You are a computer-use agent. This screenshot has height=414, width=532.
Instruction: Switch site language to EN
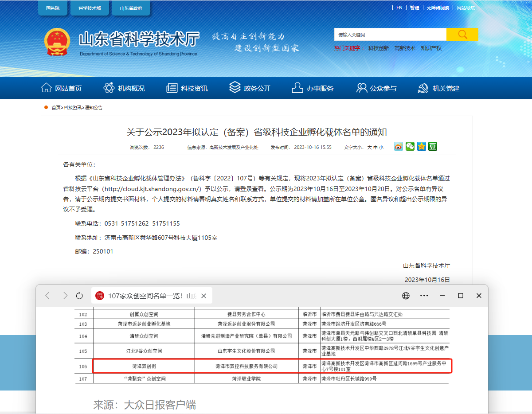[399, 8]
